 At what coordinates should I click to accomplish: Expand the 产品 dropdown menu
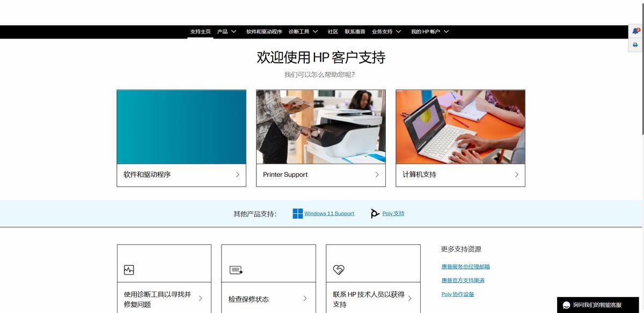coord(226,32)
